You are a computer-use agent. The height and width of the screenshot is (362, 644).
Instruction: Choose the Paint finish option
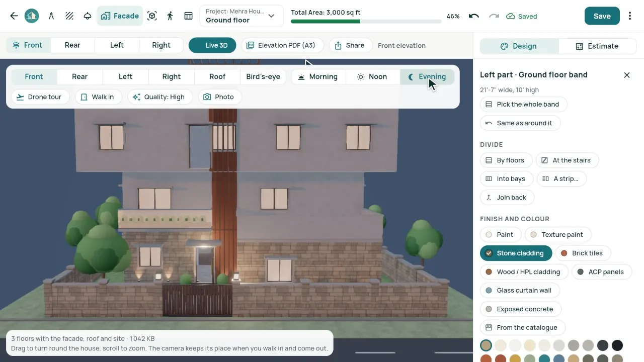(500, 235)
